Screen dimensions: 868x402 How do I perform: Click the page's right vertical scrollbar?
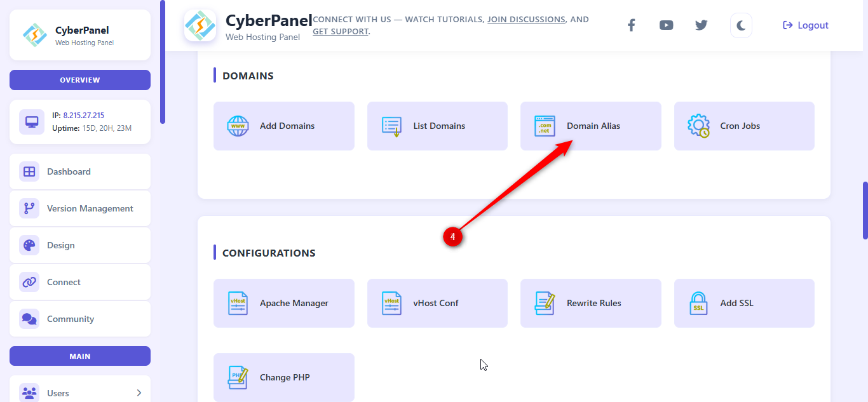[865, 210]
